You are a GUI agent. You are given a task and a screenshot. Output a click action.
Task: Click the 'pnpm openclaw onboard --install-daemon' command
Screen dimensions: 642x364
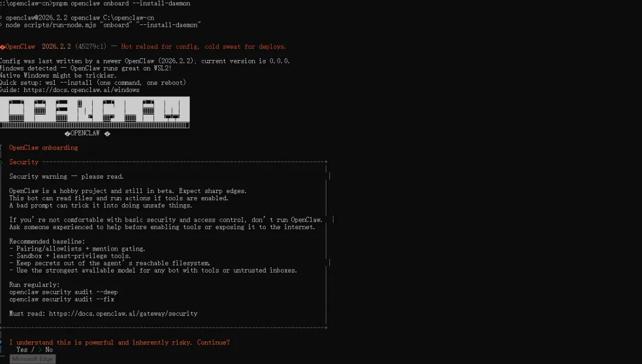point(122,4)
